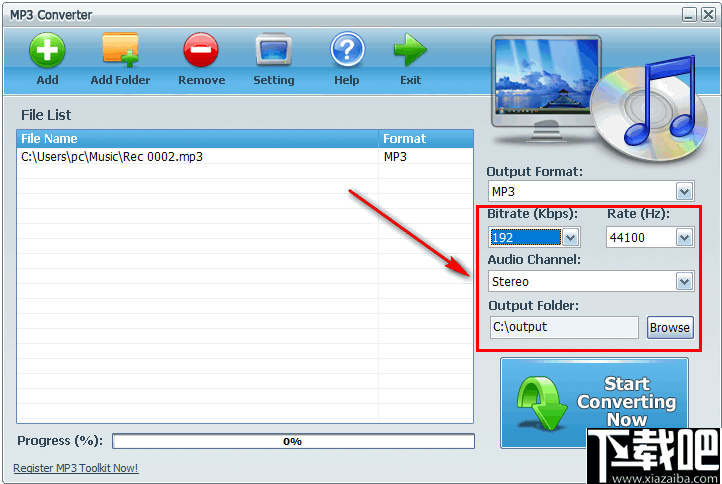This screenshot has height=484, width=722.
Task: Click the green Exit arrow icon
Action: coord(410,50)
